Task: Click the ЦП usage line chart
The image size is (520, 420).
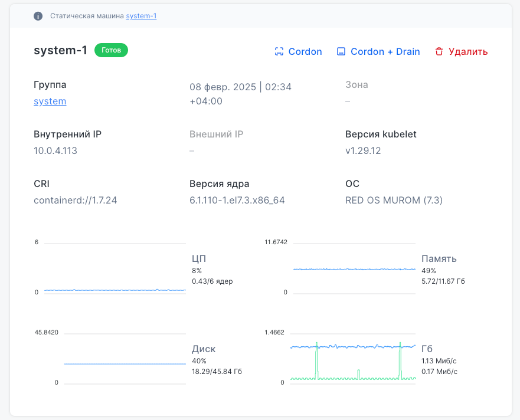Action: [x=115, y=268]
